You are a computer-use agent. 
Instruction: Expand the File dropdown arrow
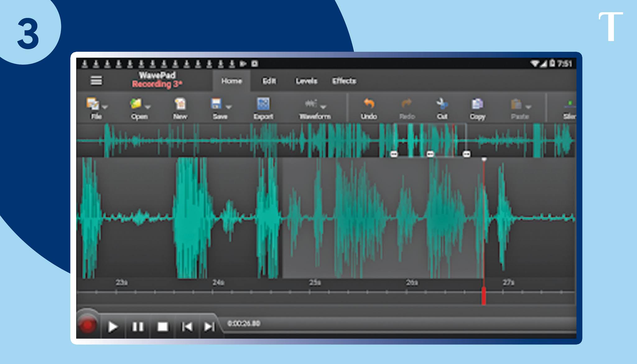tap(105, 107)
